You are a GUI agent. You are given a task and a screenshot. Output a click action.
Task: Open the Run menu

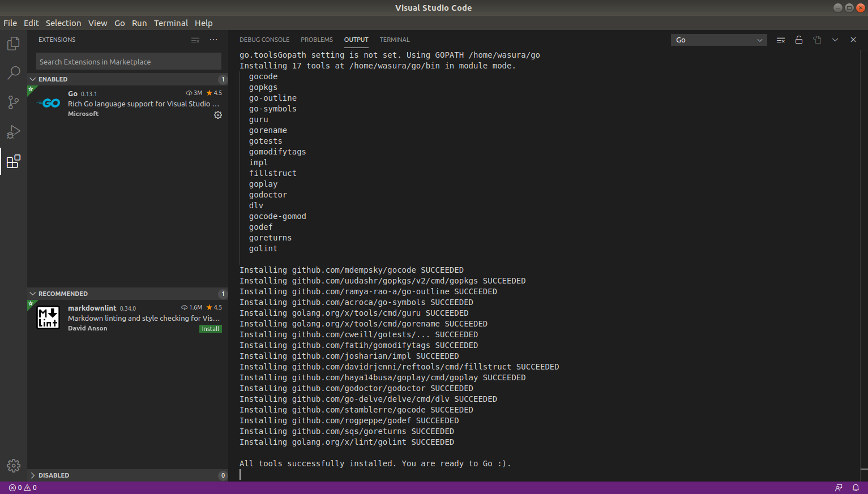139,23
